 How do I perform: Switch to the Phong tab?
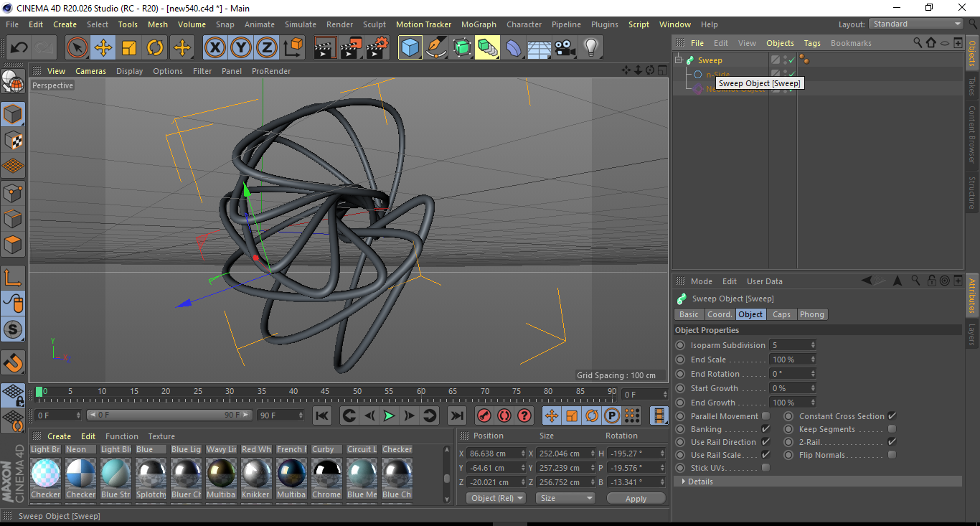click(x=812, y=314)
